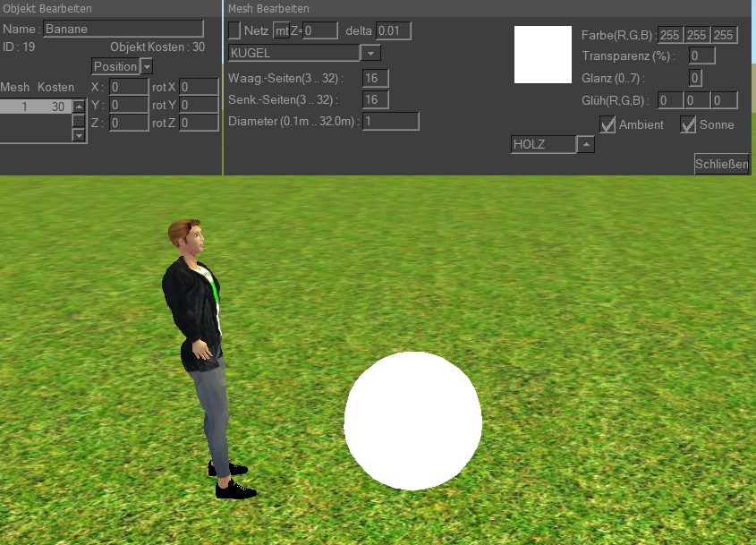Click the mesh list scroll-down arrow
Screen dimensions: 756x545
coord(79,135)
